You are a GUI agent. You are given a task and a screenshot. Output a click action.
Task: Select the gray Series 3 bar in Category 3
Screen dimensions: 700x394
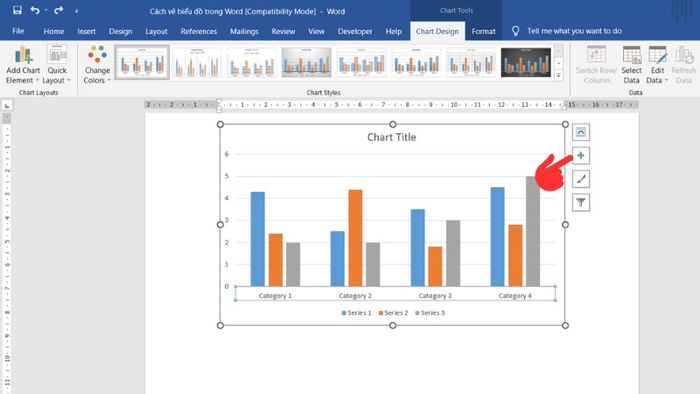(x=453, y=253)
